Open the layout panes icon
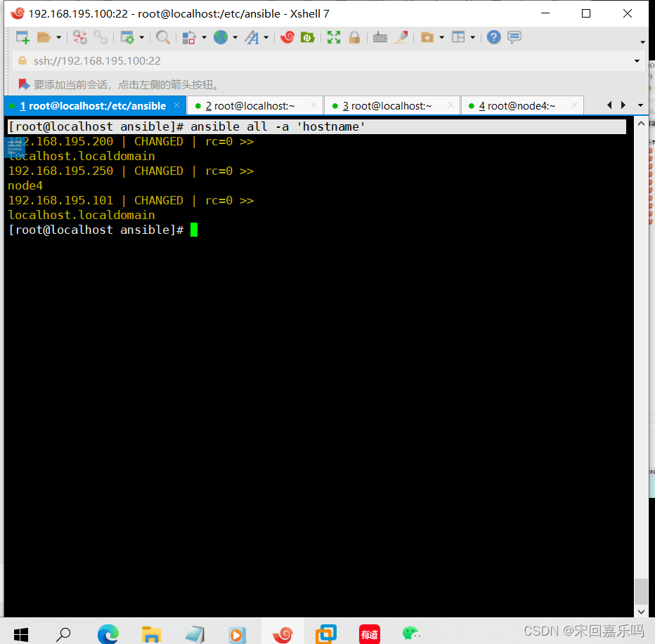Screen dimensions: 655x644 coord(458,37)
